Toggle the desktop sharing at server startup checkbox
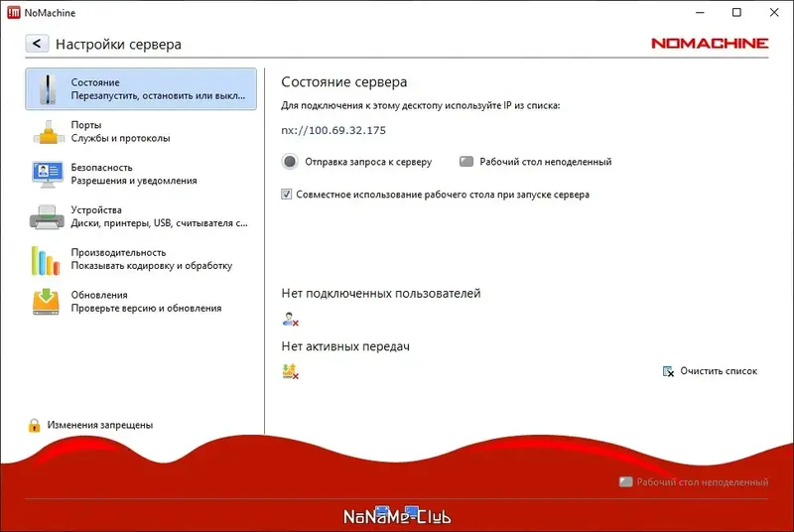Image resolution: width=794 pixels, height=532 pixels. click(x=287, y=195)
